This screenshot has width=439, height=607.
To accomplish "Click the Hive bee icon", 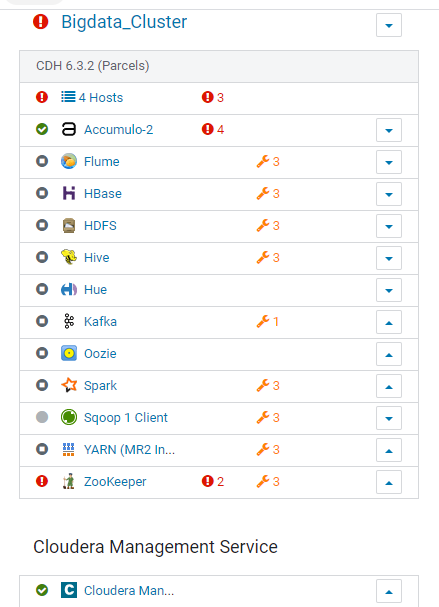I will (x=69, y=257).
